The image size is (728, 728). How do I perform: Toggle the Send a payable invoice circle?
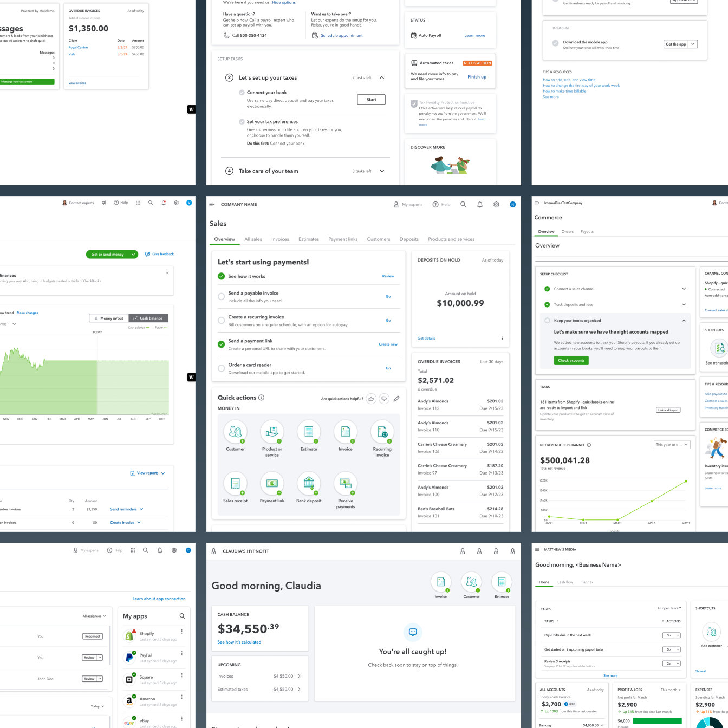[221, 296]
